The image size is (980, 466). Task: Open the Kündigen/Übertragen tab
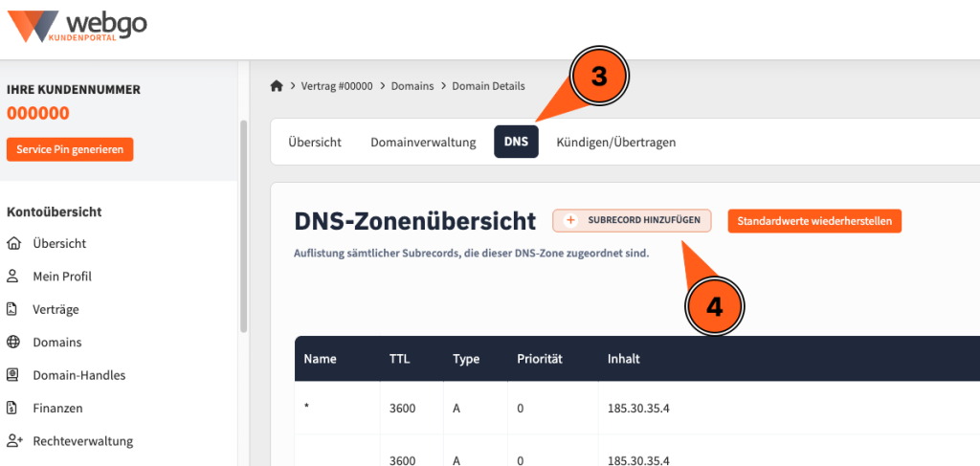[616, 143]
